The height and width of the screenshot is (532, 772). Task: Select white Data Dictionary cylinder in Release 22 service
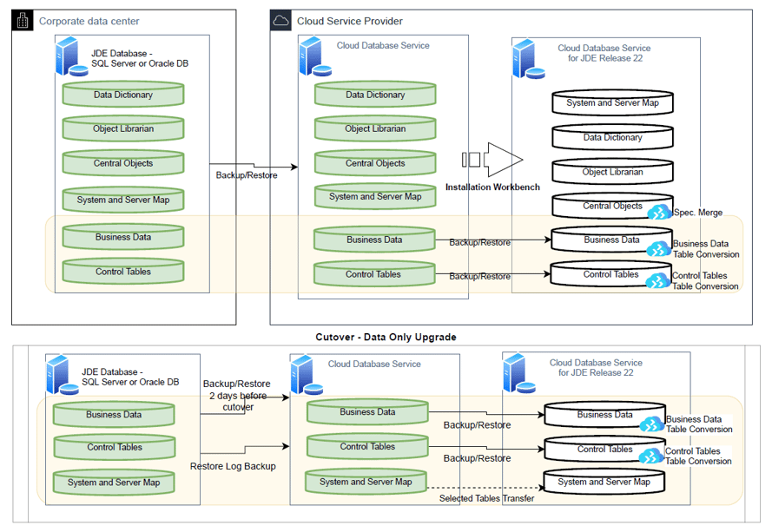612,137
